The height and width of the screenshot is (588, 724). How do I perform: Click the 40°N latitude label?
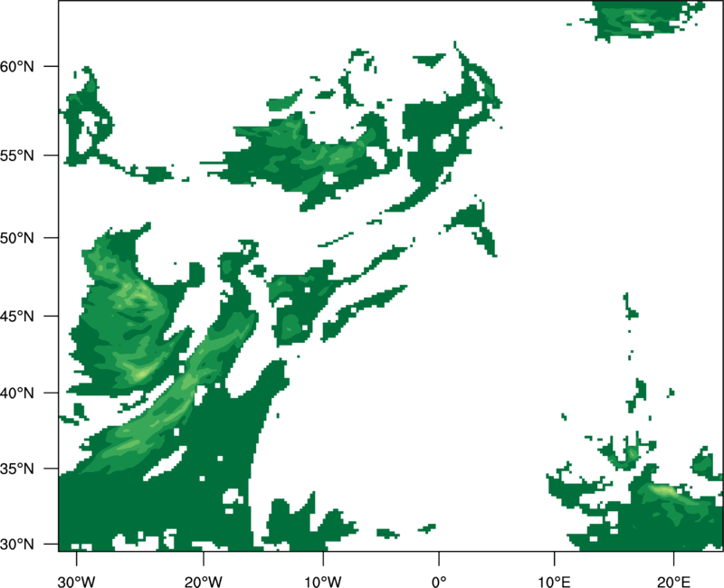pos(17,394)
